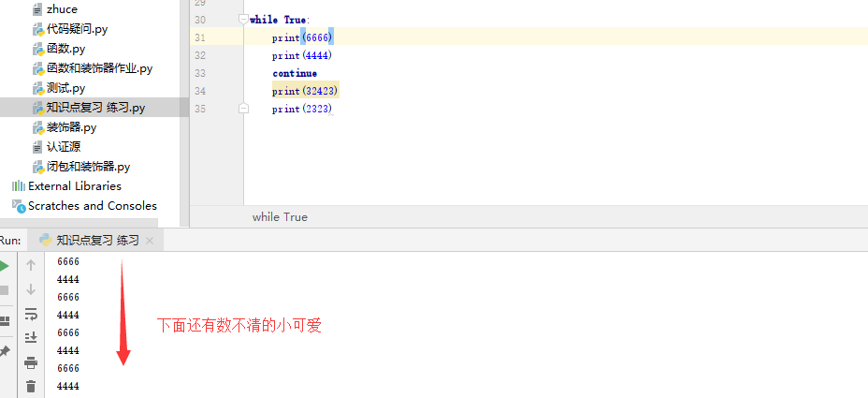Click the down arrow in Run toolbar

click(31, 289)
